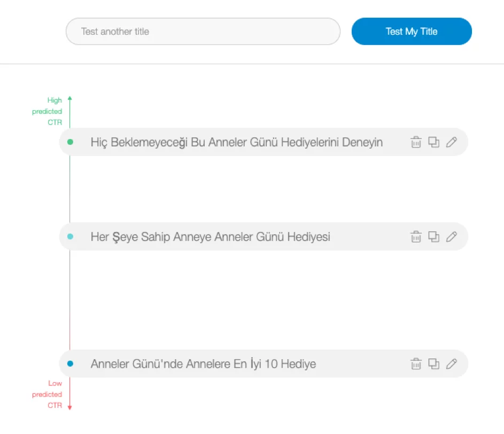Click the Low predicted CTR label
504x434 pixels.
coord(47,394)
